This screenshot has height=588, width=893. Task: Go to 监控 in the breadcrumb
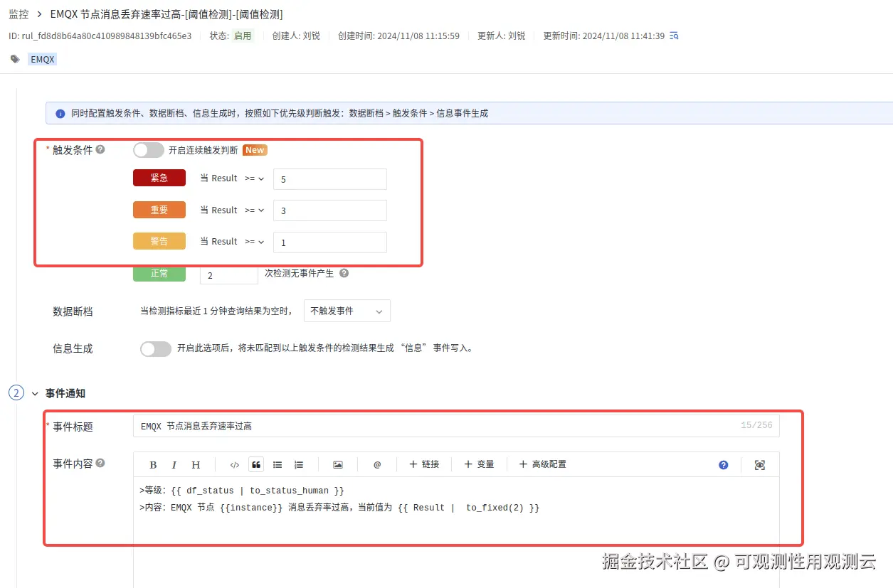click(19, 14)
